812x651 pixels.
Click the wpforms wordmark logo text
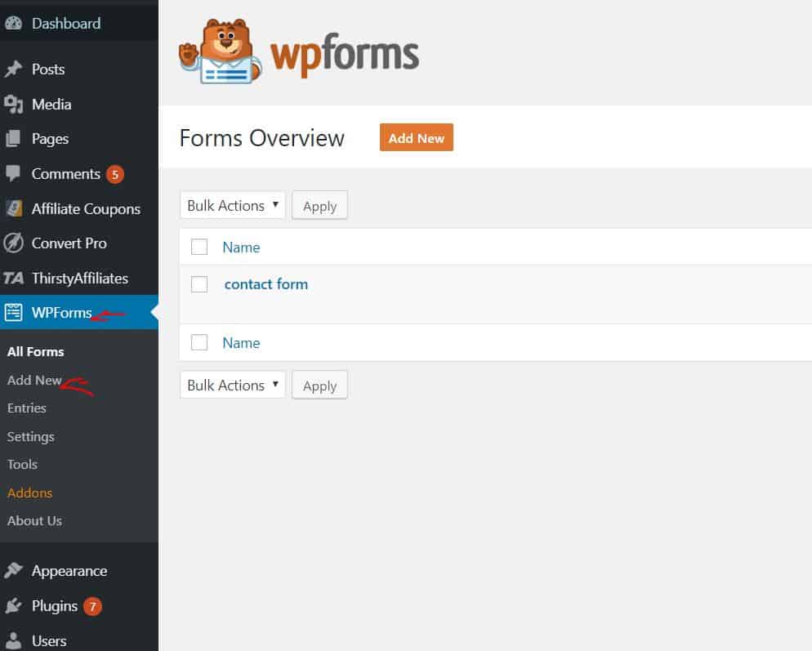pyautogui.click(x=345, y=55)
